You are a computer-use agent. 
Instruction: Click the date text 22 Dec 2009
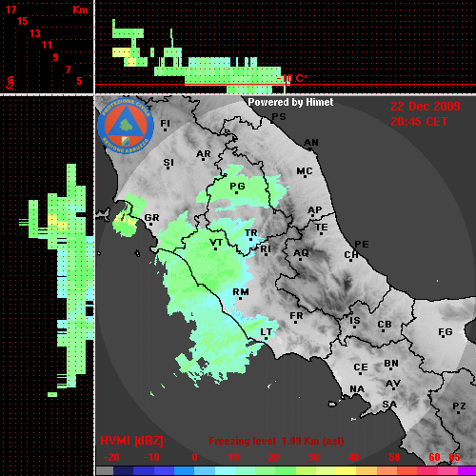coord(426,107)
